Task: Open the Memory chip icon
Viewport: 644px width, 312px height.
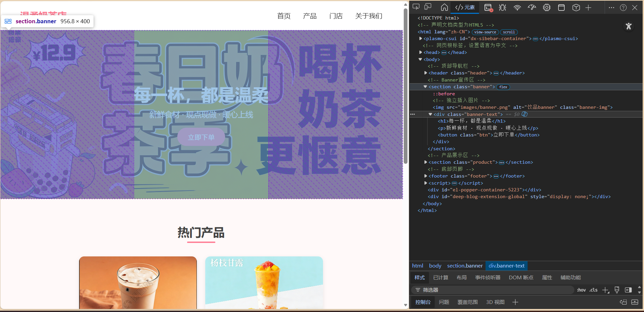Action: coord(547,7)
